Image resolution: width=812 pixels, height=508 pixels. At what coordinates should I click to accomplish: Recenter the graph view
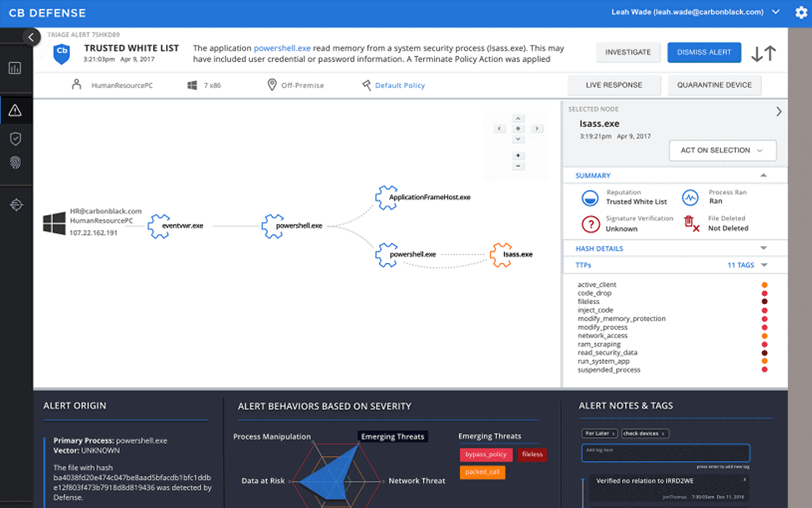(518, 129)
